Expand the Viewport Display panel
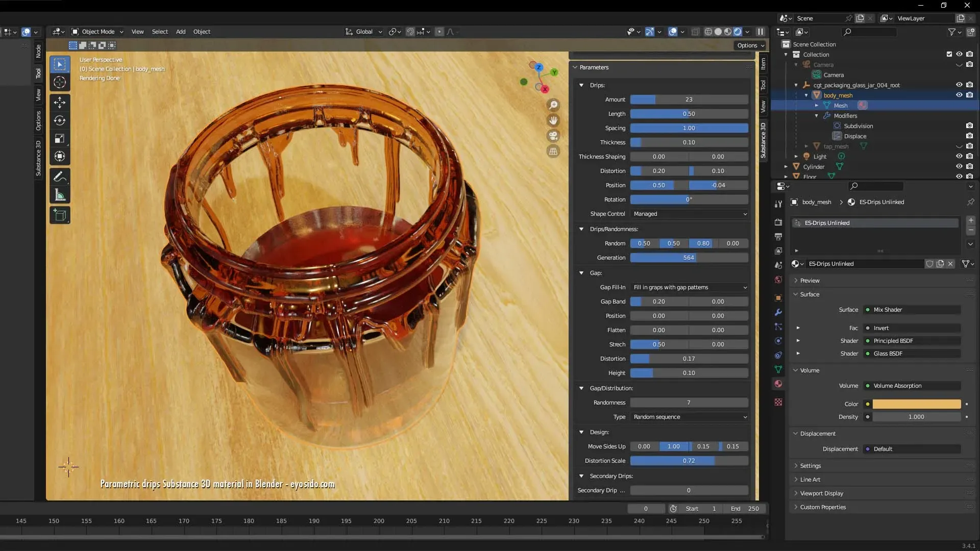The height and width of the screenshot is (551, 980). [821, 493]
